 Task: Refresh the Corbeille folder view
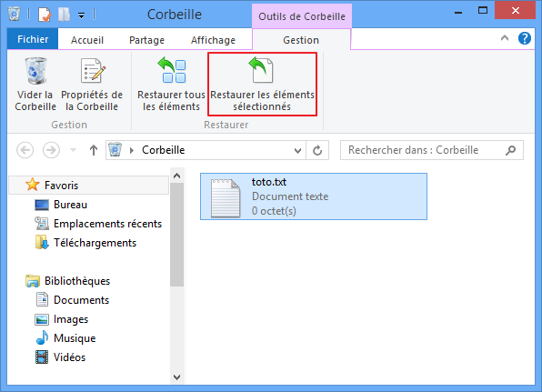(x=317, y=150)
